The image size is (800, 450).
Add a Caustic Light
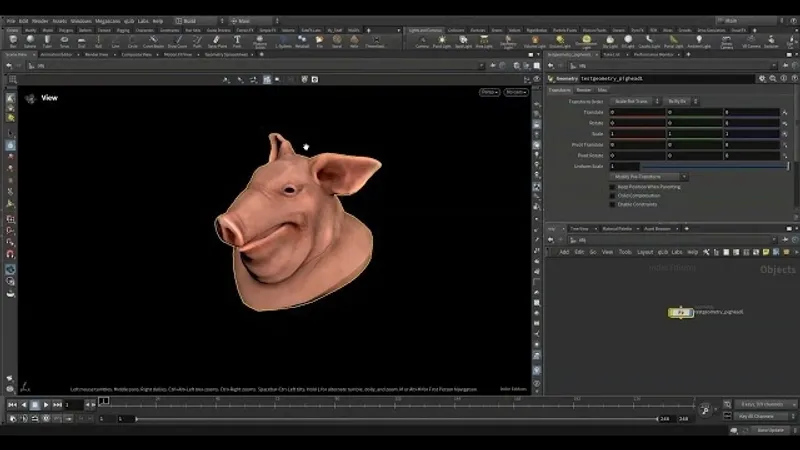pos(649,41)
